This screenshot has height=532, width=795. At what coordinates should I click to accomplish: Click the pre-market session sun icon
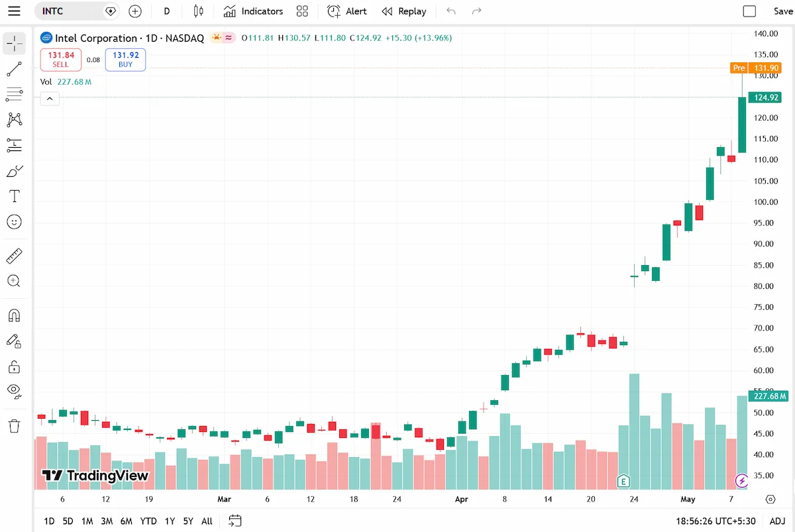click(216, 38)
